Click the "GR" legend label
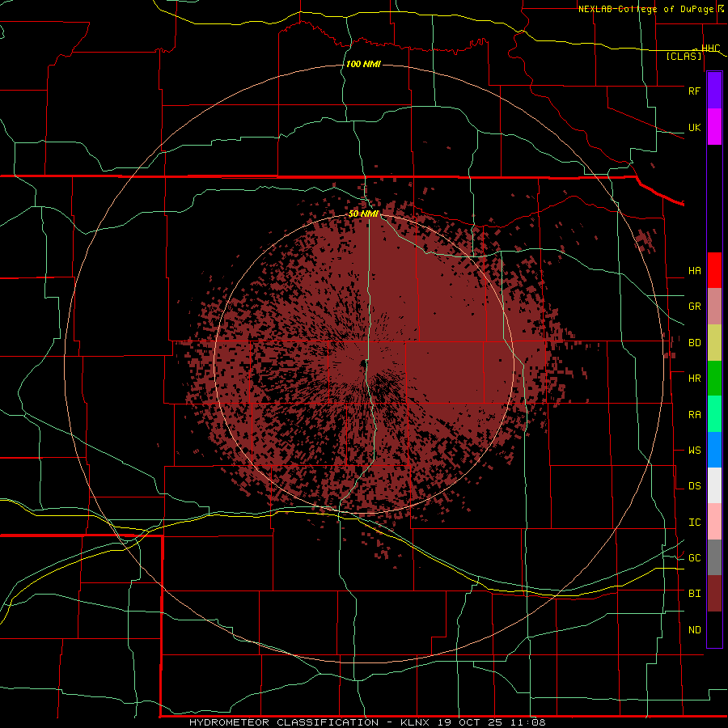This screenshot has height=728, width=728. [694, 307]
